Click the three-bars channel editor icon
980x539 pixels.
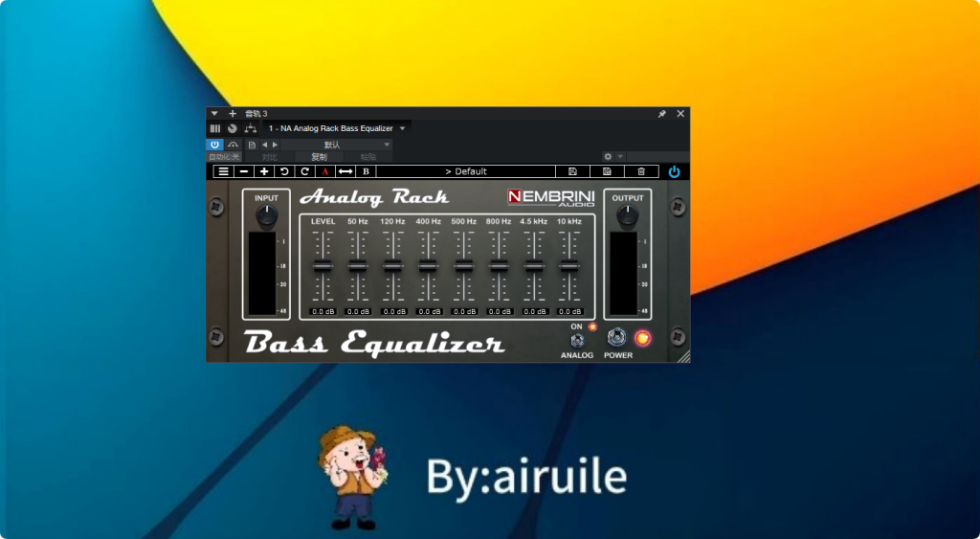click(x=215, y=129)
